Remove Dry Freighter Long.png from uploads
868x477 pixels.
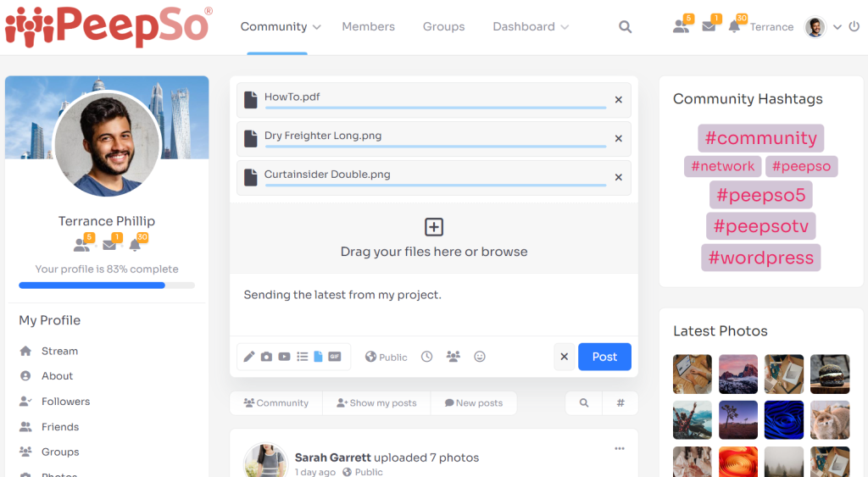(618, 138)
